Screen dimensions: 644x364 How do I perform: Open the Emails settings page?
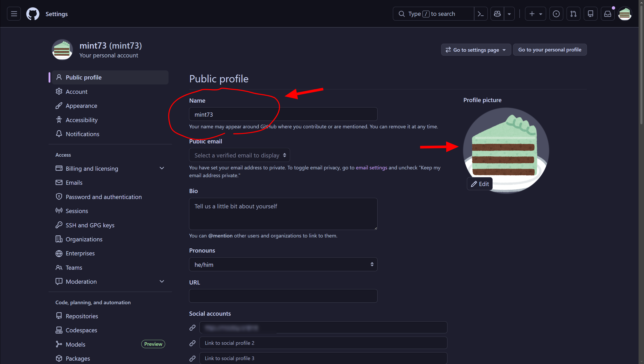110,183
